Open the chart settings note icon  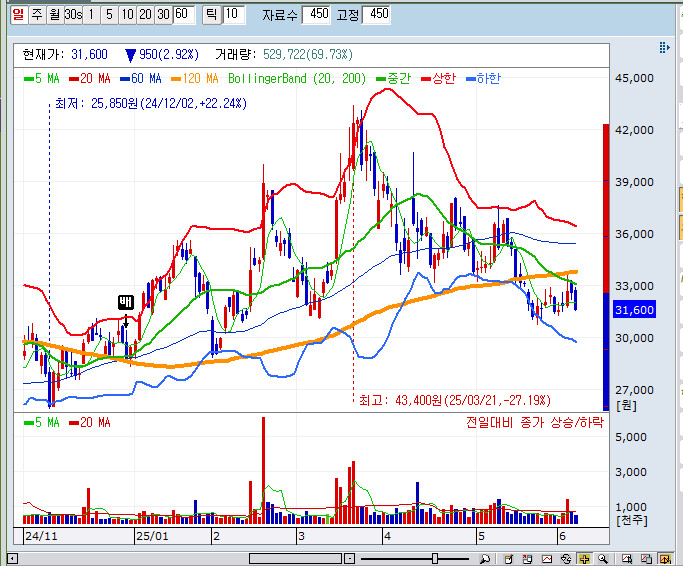coord(508,559)
